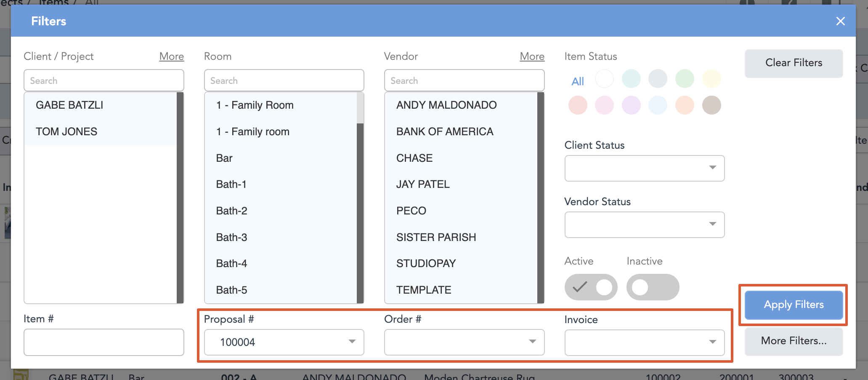Click More link beside Client / Project
Image resolution: width=868 pixels, height=380 pixels.
[x=171, y=56]
